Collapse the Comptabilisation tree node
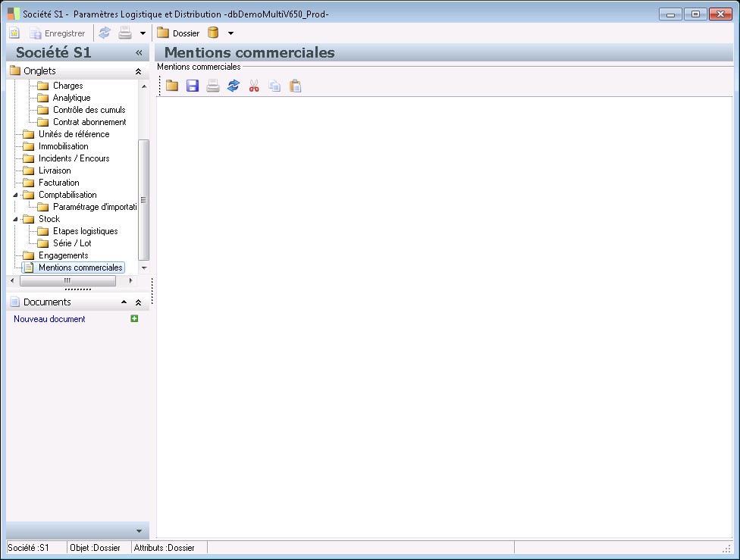 [17, 195]
